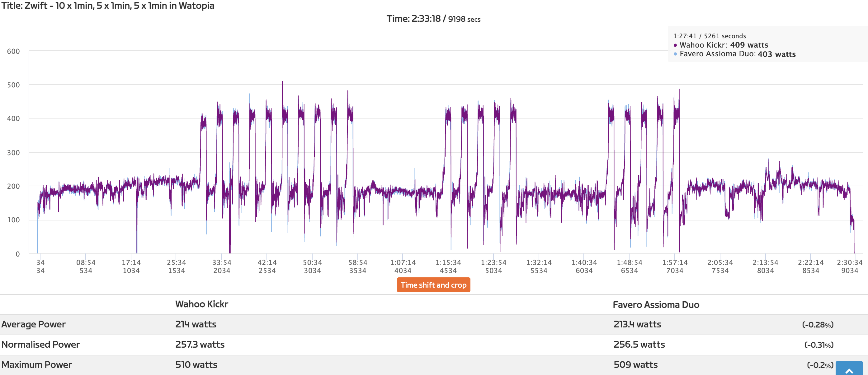
Task: Click the Zwift workout title text
Action: (x=108, y=6)
